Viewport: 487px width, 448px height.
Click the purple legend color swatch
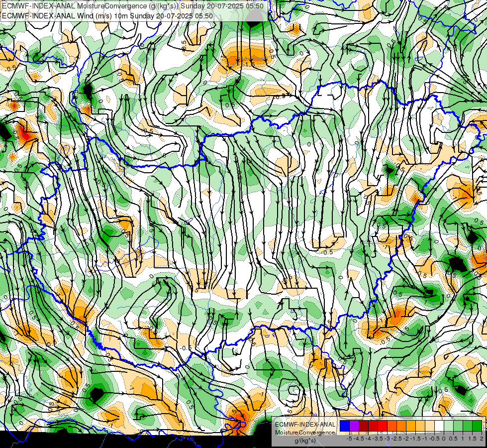click(354, 426)
